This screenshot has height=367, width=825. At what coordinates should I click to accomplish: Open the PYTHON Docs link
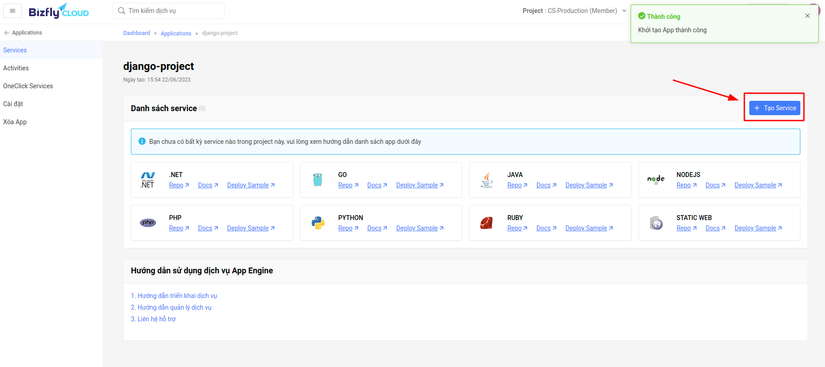pyautogui.click(x=377, y=228)
